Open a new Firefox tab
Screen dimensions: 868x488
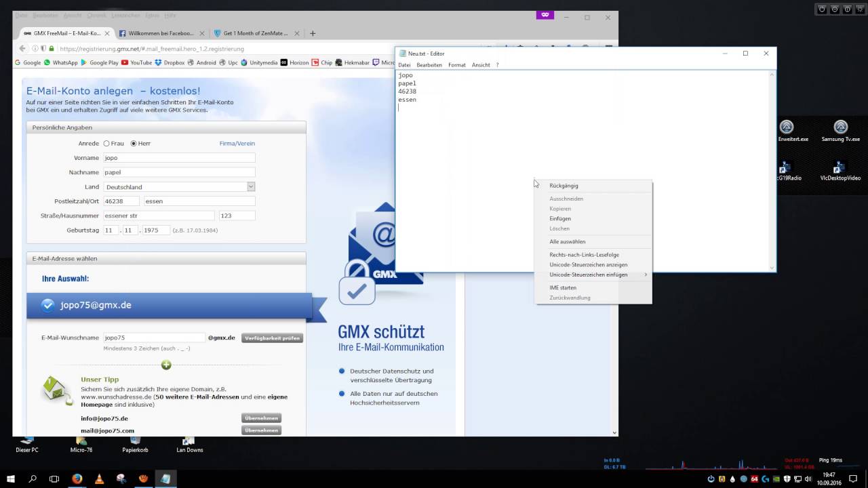[313, 33]
